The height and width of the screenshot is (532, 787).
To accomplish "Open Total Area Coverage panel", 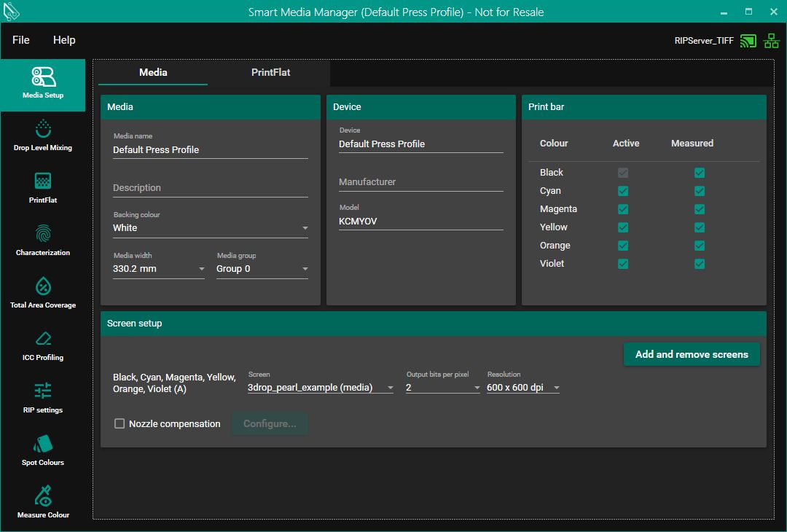I will pyautogui.click(x=43, y=293).
